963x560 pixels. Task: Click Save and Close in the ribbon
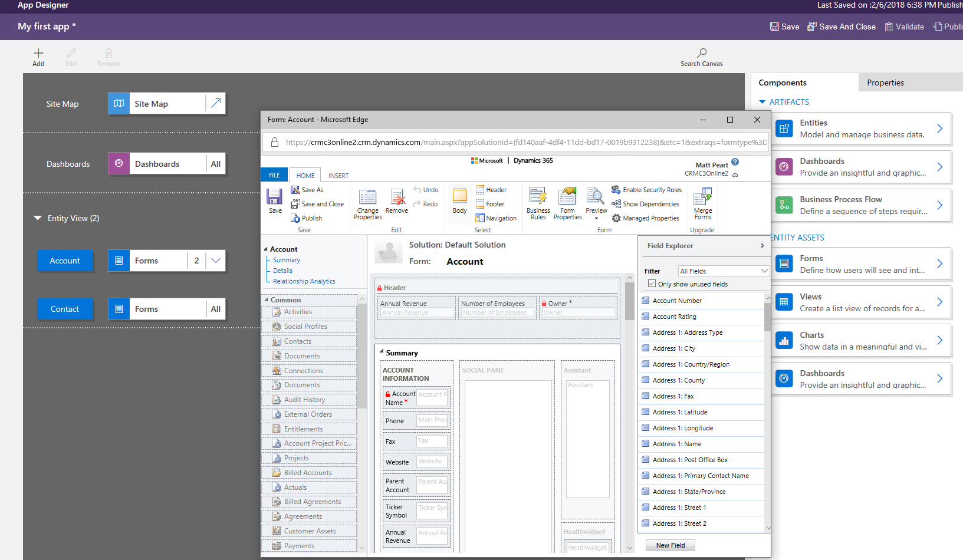click(x=317, y=204)
